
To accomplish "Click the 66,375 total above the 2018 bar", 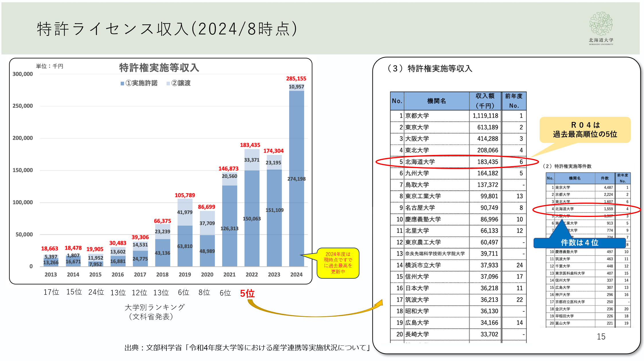I will [162, 221].
